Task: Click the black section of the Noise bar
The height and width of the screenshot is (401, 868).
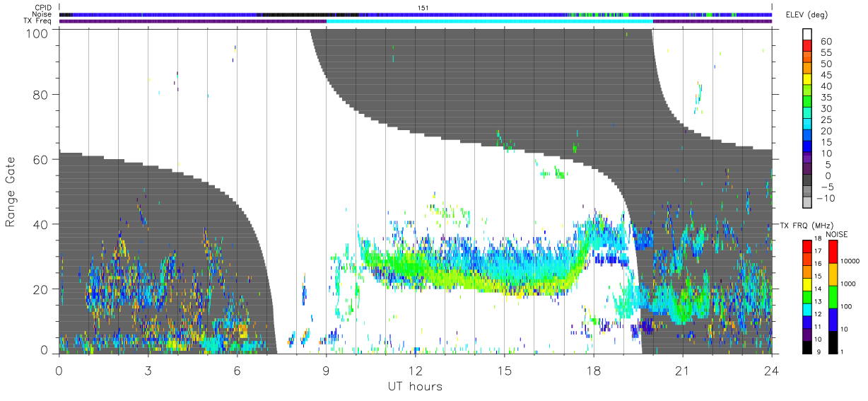Action: pyautogui.click(x=310, y=14)
